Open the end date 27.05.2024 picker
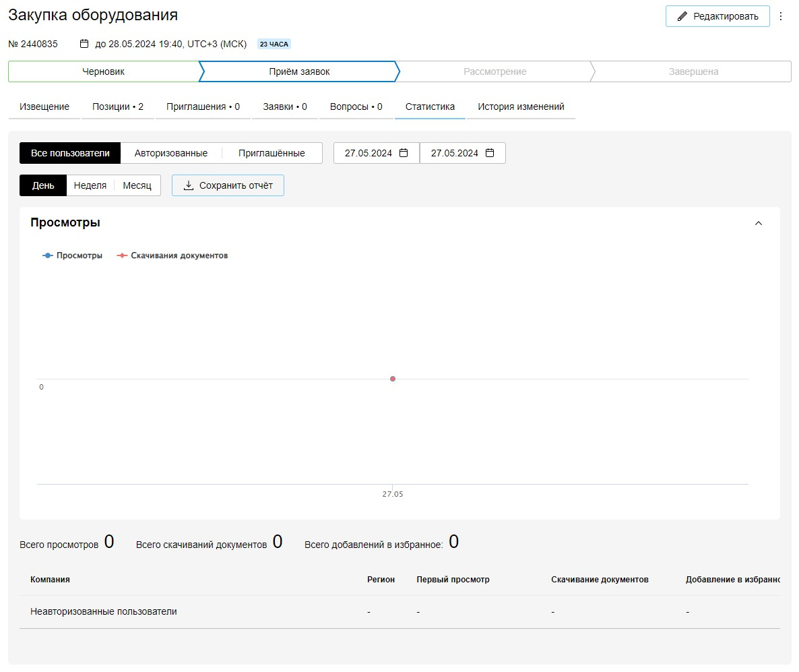 pyautogui.click(x=455, y=153)
